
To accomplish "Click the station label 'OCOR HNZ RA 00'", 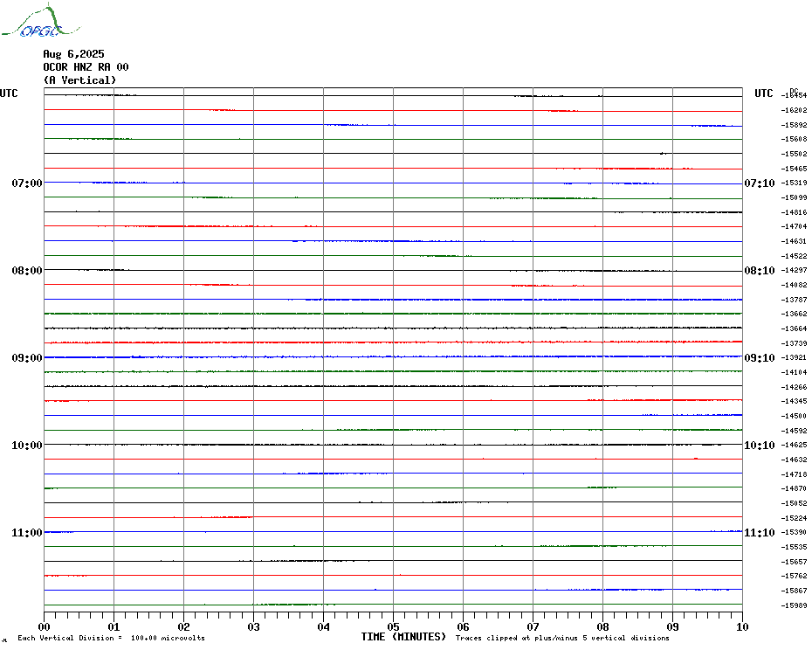I will pos(86,67).
